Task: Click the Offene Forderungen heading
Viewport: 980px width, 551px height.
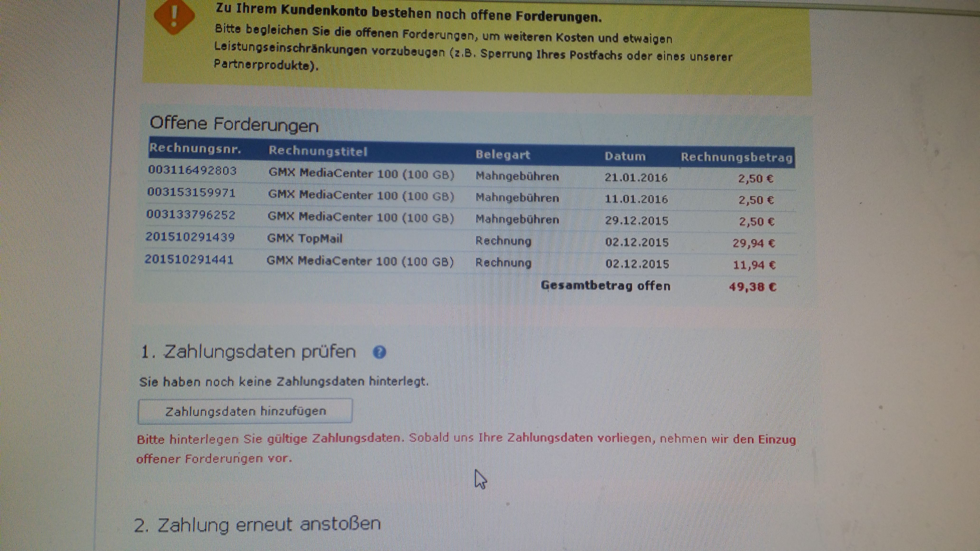Action: [x=234, y=124]
